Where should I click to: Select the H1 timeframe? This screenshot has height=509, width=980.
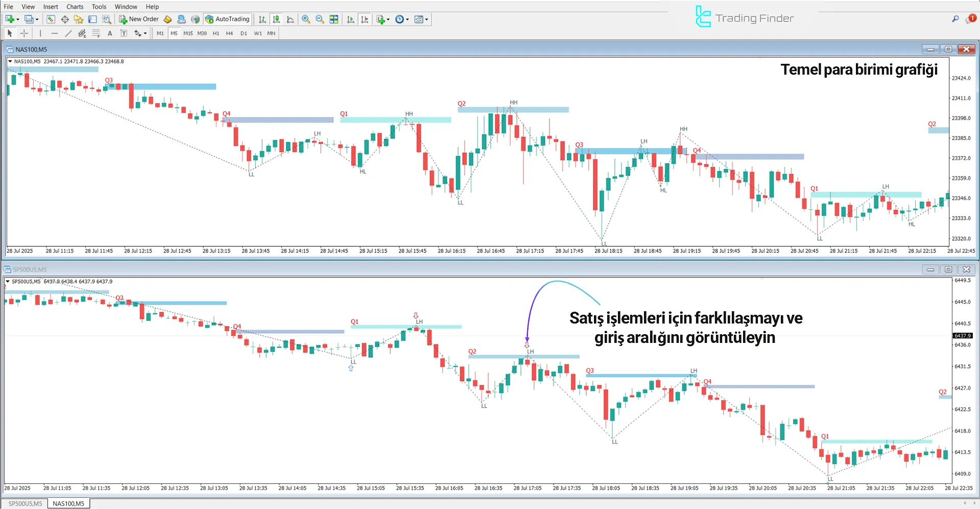pyautogui.click(x=216, y=33)
